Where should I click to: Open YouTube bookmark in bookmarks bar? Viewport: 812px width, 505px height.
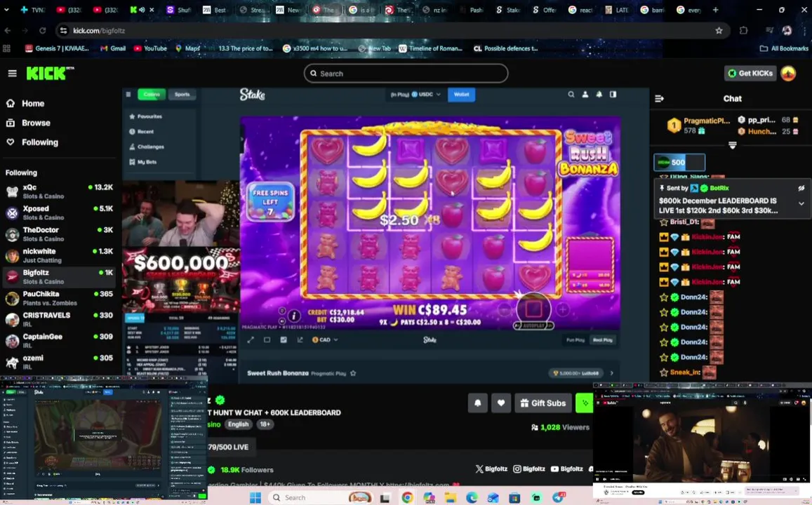[150, 48]
